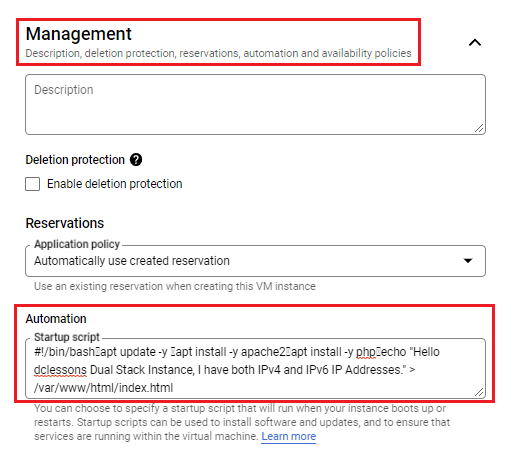Click the Automation section heading
525x454 pixels.
[56, 319]
